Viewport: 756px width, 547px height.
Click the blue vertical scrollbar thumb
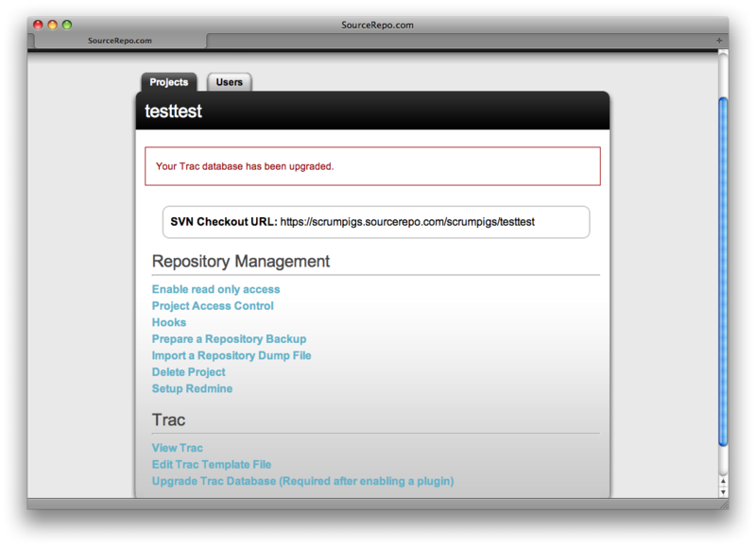point(723,272)
